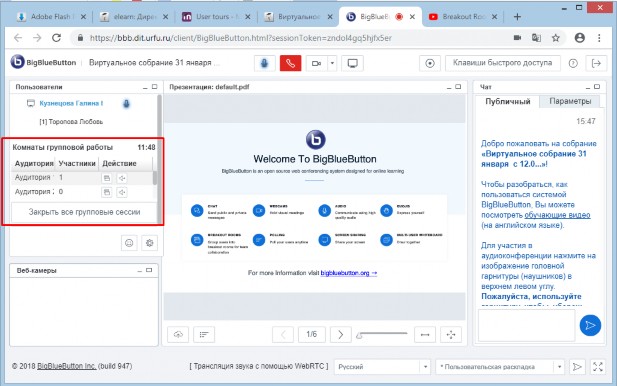The height and width of the screenshot is (386, 617).
Task: Open bigbluebutton.org link on slide
Action: (349, 273)
